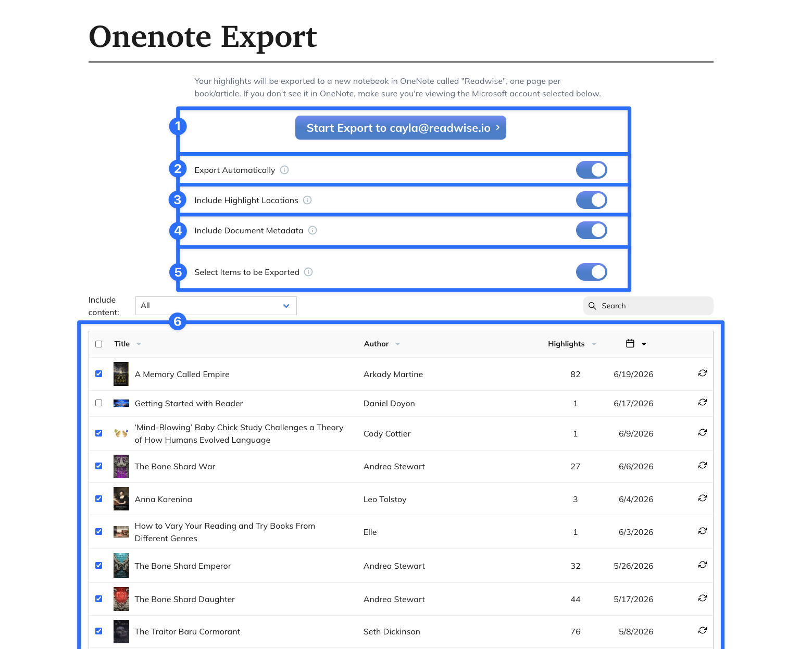Sort by Author using its header arrow
Viewport: 812px width, 649px height.
click(398, 344)
